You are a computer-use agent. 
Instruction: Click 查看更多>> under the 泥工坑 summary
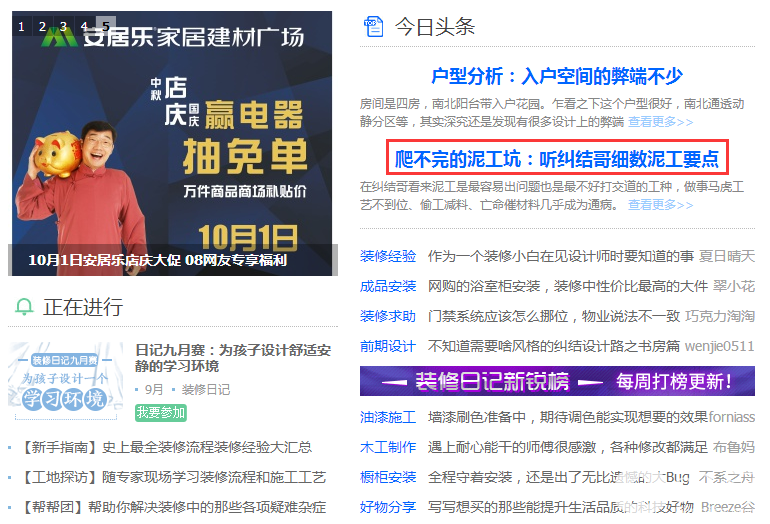pos(660,205)
